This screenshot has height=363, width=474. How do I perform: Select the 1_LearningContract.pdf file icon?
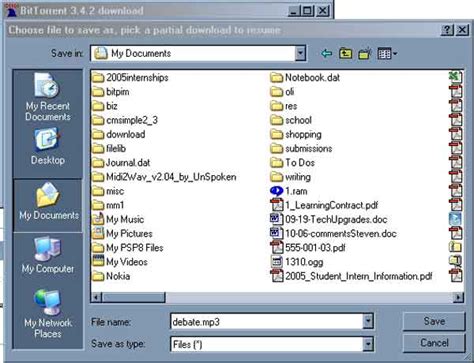(x=276, y=205)
